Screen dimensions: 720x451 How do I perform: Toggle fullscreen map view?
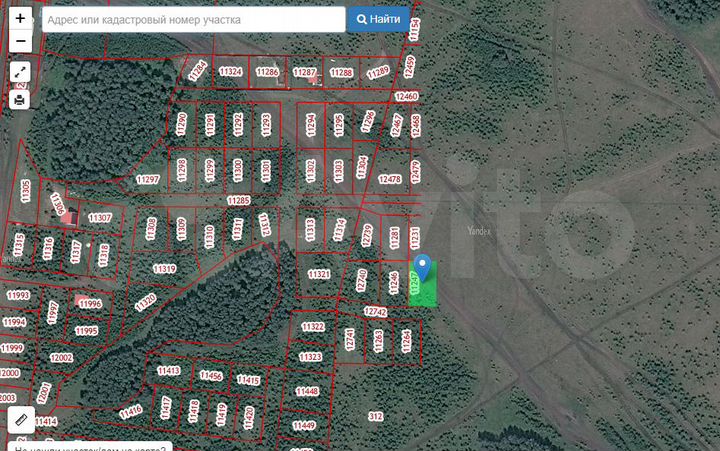[x=20, y=73]
